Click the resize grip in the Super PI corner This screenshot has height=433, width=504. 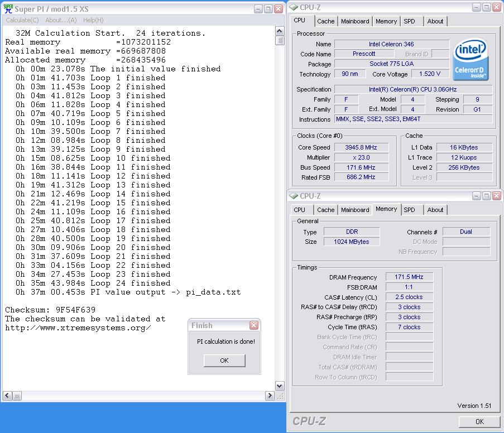(280, 396)
